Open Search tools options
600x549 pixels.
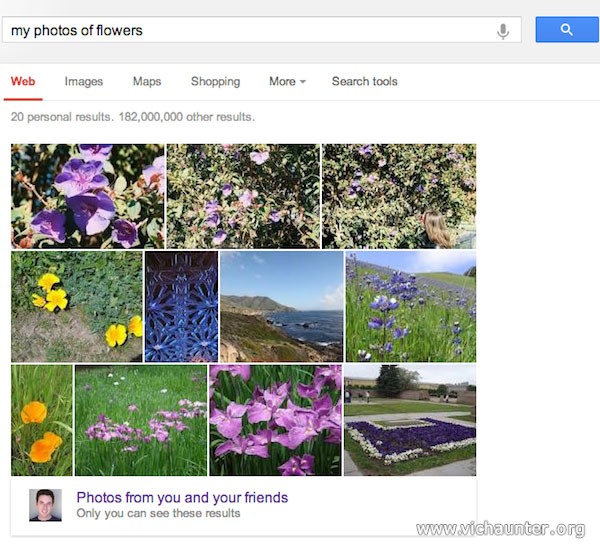(365, 81)
